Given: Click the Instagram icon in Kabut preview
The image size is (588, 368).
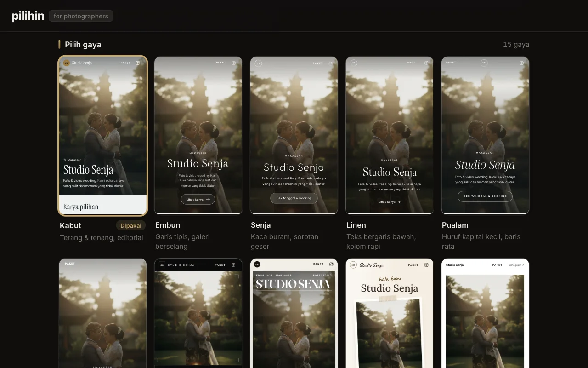Looking at the screenshot, I should point(138,63).
